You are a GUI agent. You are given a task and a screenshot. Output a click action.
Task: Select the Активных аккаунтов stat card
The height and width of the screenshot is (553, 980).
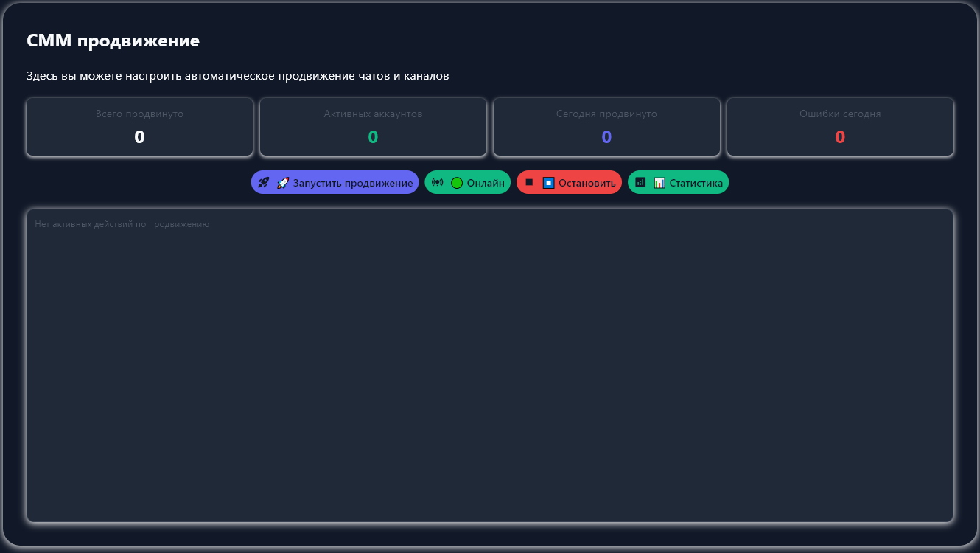pos(374,127)
